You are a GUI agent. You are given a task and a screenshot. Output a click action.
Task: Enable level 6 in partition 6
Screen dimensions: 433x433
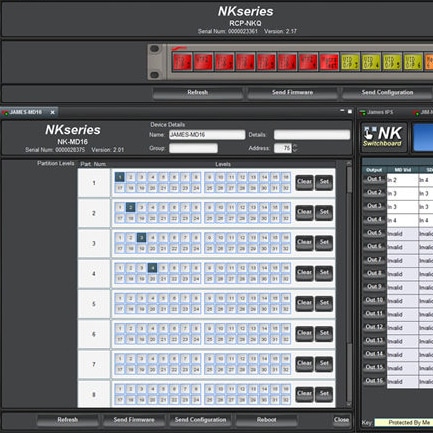pyautogui.click(x=174, y=328)
